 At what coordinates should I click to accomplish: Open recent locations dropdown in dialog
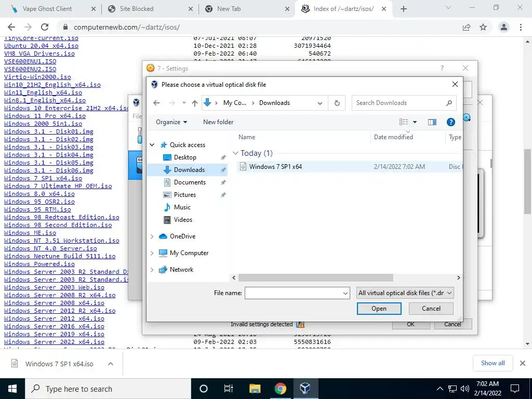(x=184, y=103)
